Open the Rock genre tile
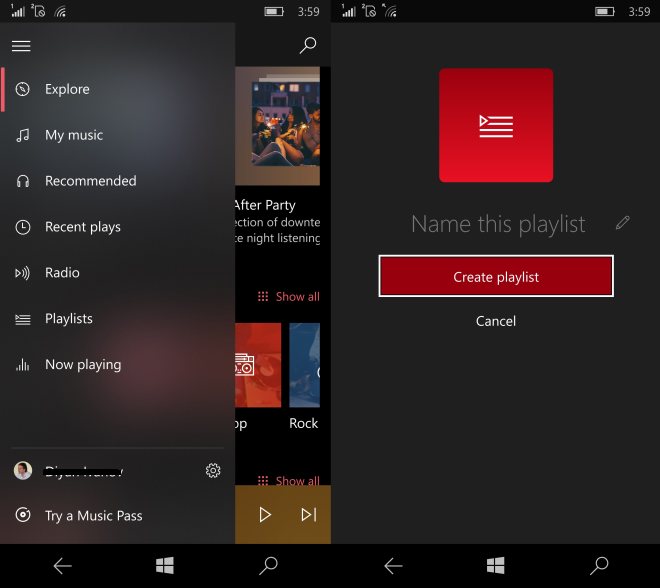Viewport: 660px width, 588px height. click(x=304, y=365)
